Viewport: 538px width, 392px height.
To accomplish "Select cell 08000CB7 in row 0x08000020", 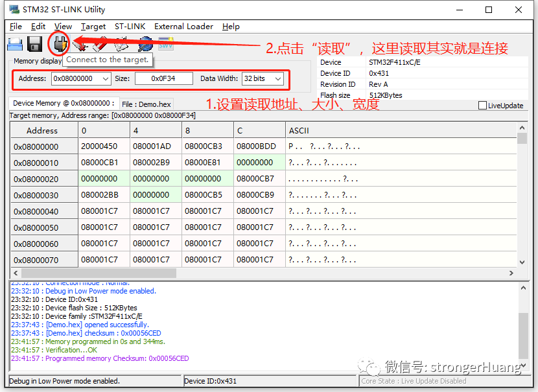I will (259, 179).
